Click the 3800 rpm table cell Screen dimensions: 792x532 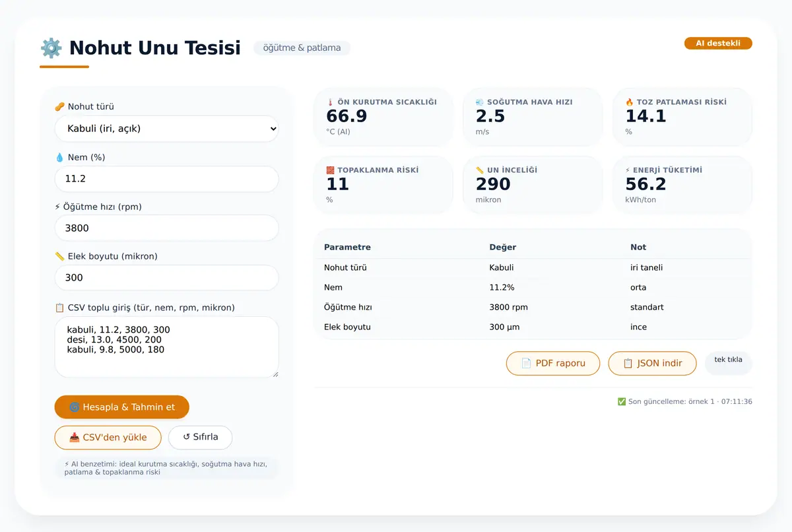click(508, 308)
